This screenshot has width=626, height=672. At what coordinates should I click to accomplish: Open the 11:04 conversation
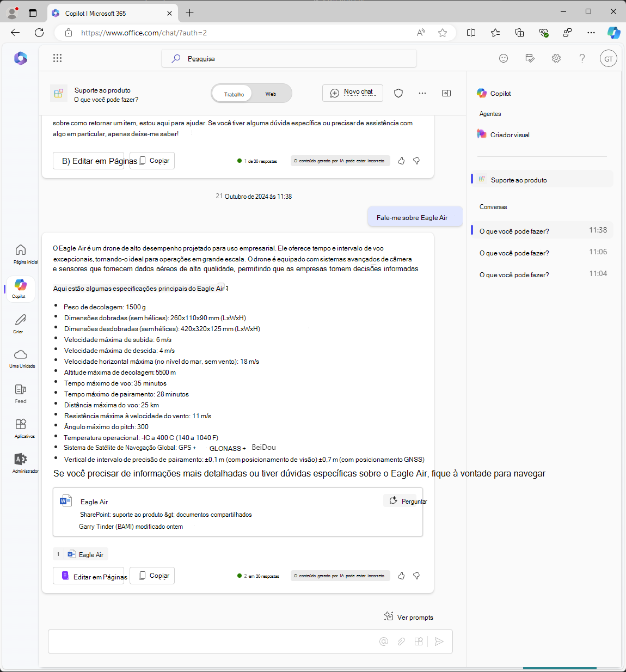point(542,274)
